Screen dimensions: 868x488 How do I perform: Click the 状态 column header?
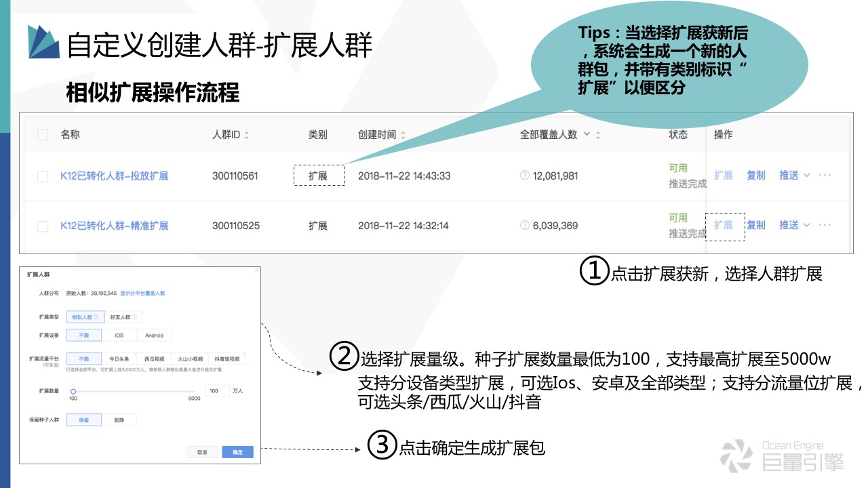pyautogui.click(x=678, y=135)
